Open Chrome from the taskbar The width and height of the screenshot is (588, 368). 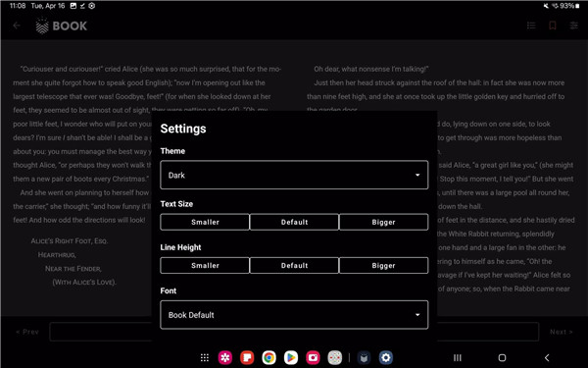269,357
